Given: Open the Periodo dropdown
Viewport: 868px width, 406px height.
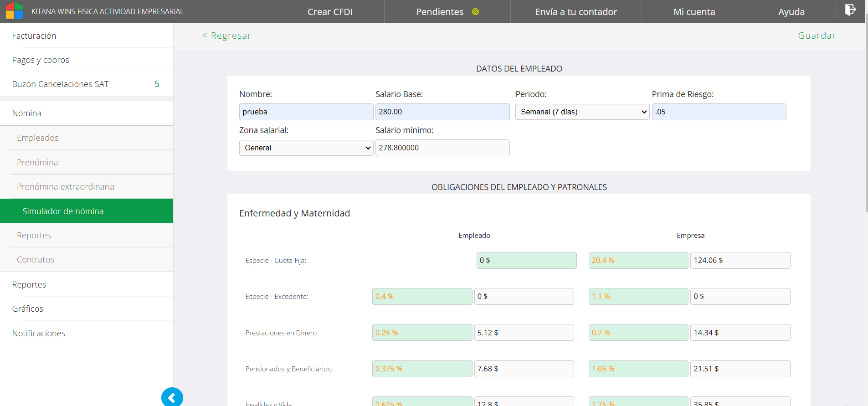Looking at the screenshot, I should click(x=582, y=112).
